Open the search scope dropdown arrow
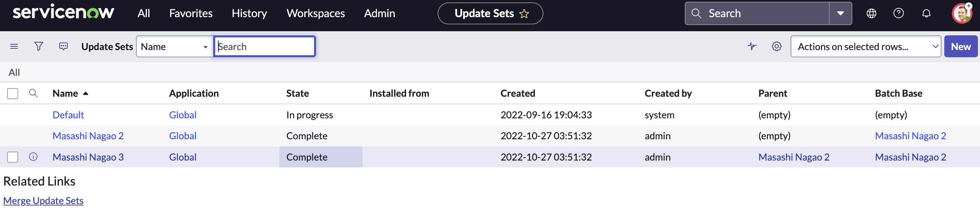The height and width of the screenshot is (213, 980). pos(840,13)
